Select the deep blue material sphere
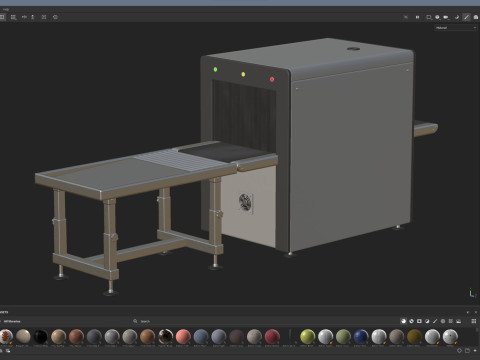 click(361, 337)
